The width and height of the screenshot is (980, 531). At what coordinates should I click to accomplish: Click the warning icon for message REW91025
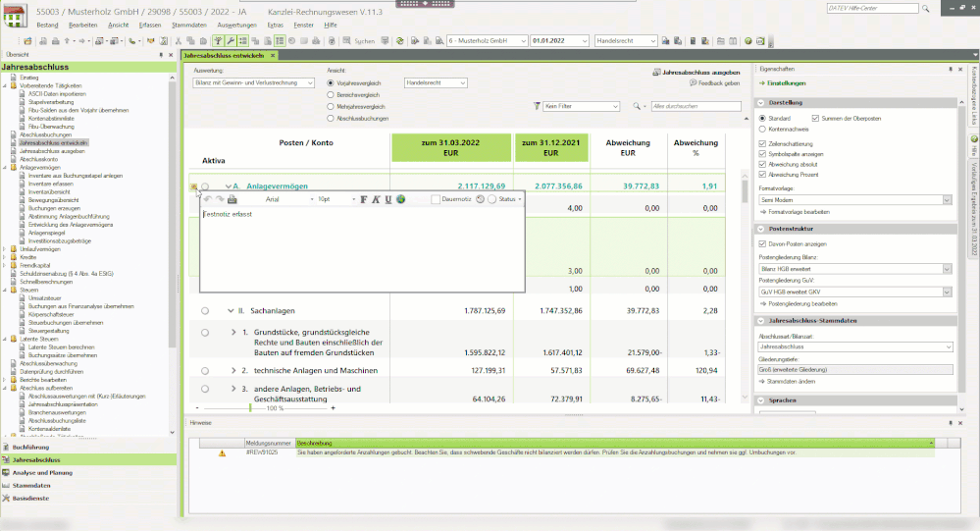[222, 452]
